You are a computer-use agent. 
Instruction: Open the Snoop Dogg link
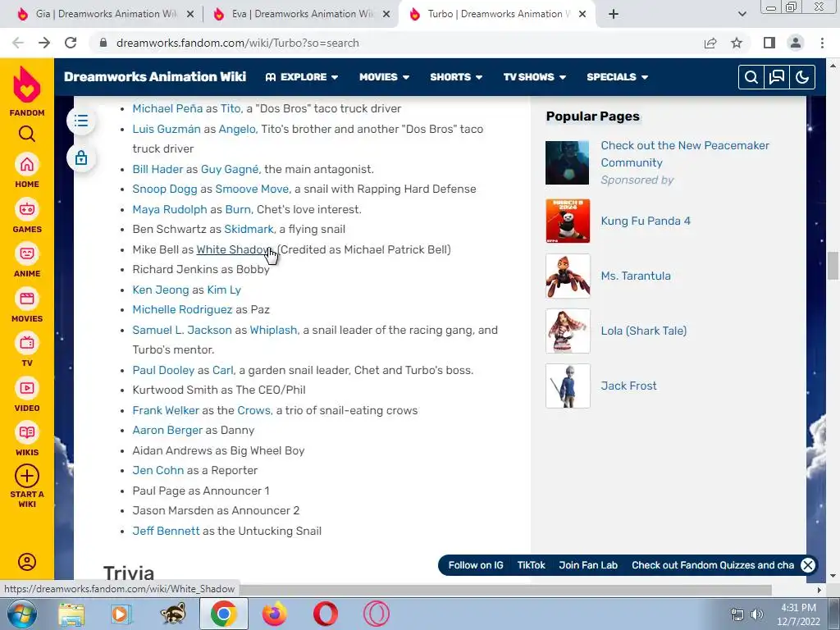pos(164,189)
